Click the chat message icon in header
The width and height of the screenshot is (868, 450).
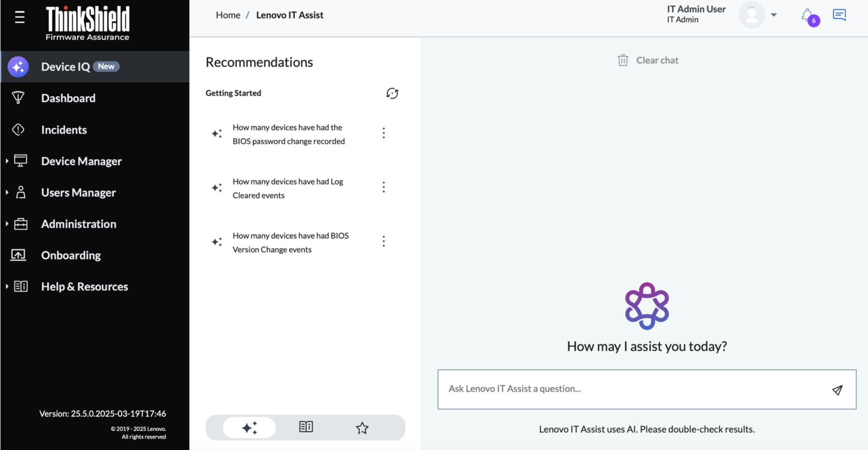839,15
